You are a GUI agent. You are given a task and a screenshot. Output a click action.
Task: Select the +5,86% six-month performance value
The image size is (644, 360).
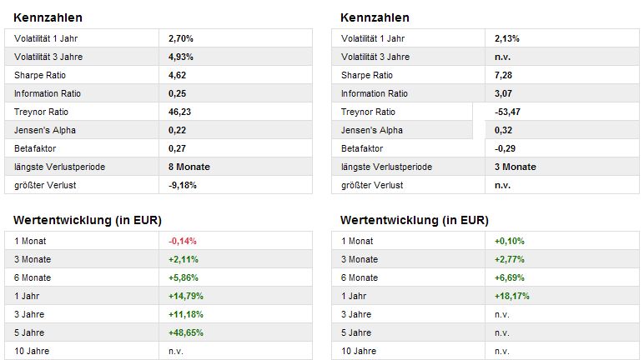click(x=185, y=277)
